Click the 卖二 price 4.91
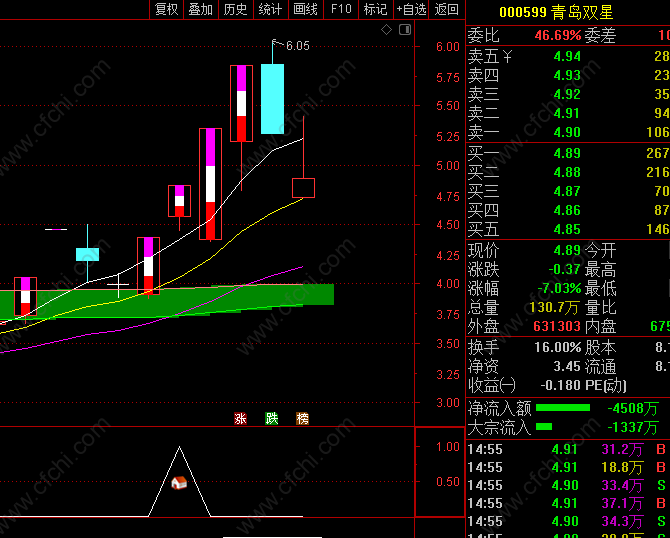The image size is (670, 538). pos(567,113)
